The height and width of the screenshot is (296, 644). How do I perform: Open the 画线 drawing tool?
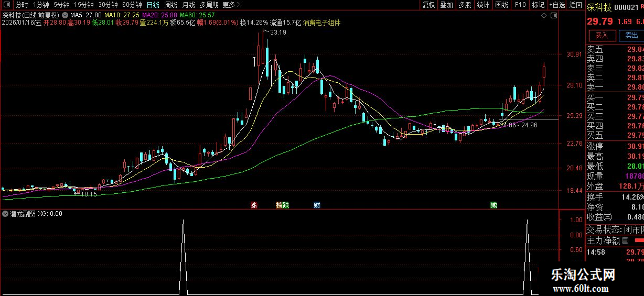tap(502, 5)
